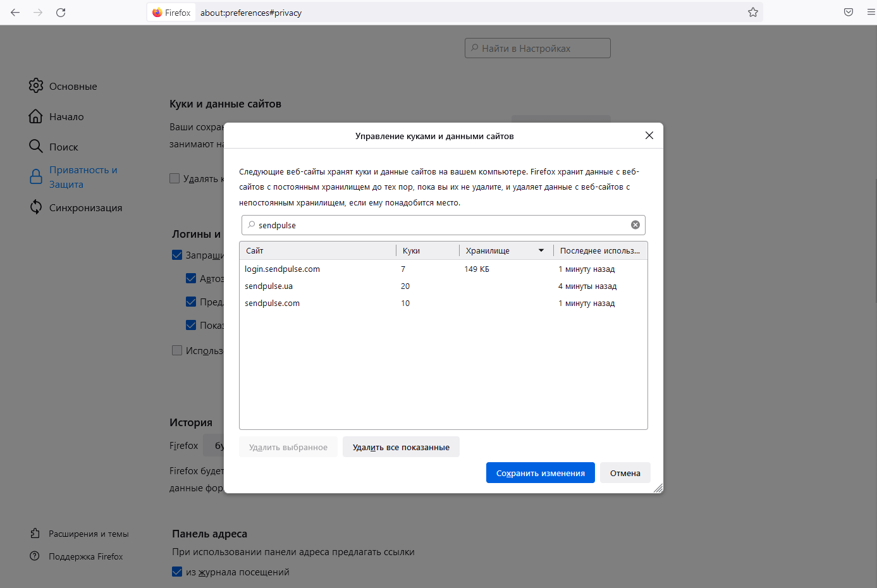
Task: Sort by the Куки column header
Action: [x=427, y=250]
